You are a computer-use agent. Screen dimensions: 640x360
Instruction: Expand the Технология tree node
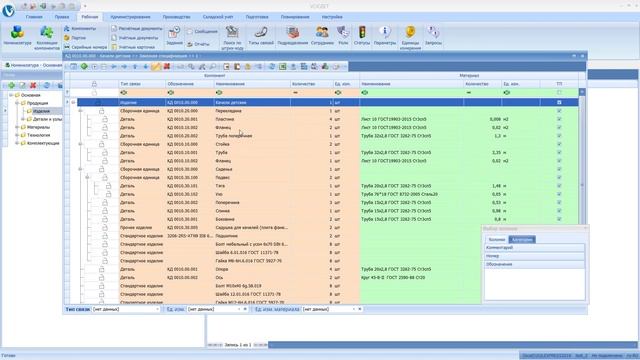click(x=17, y=135)
